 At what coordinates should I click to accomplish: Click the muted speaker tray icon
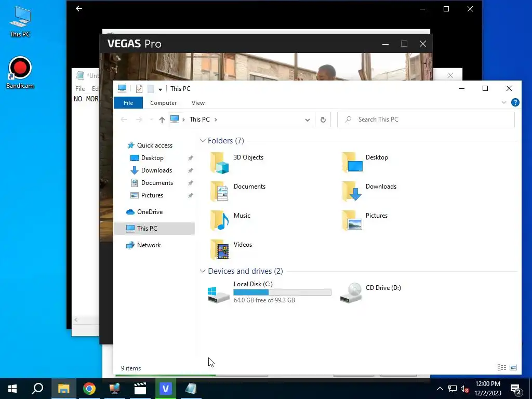[x=465, y=389]
